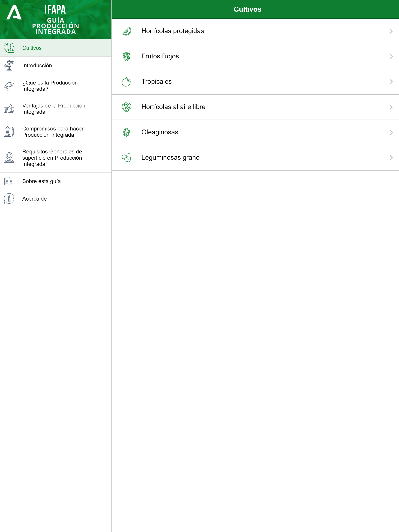Click the map pin icon for Requisitos Generales
This screenshot has height=532, width=399.
click(9, 158)
